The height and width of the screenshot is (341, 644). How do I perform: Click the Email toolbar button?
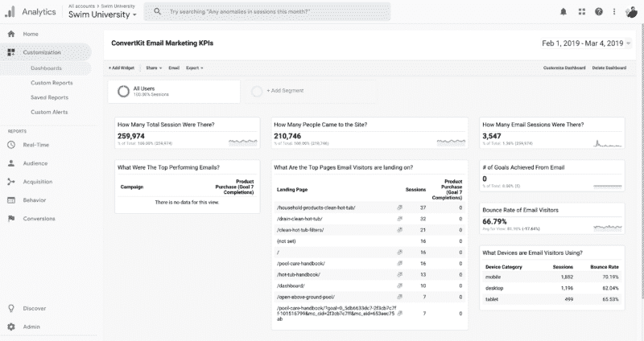(x=174, y=68)
